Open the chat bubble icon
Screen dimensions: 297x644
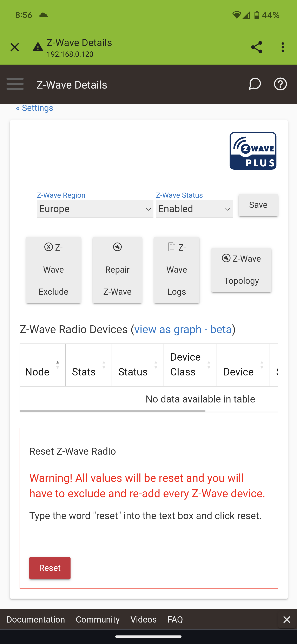tap(255, 84)
